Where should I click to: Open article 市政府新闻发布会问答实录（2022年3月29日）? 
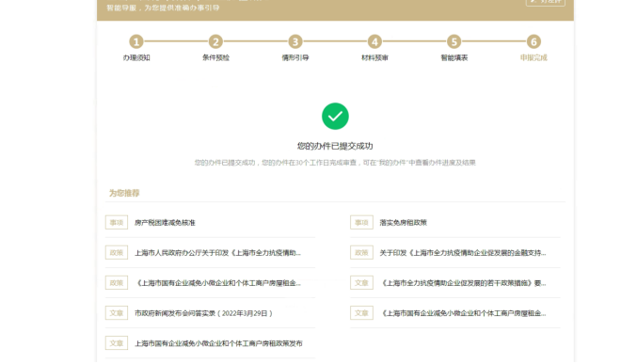point(203,313)
